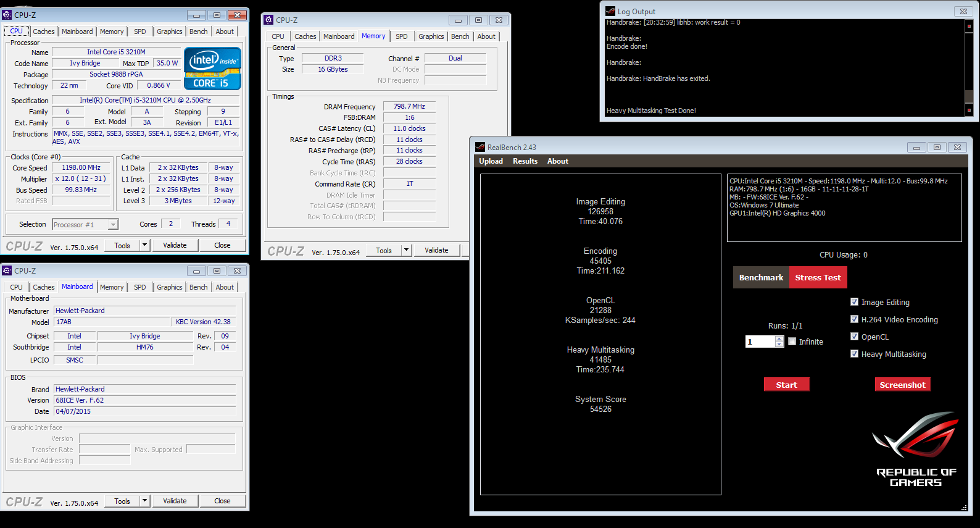This screenshot has height=528, width=980.
Task: Click Validate in the CPU-Z Memory window
Action: [x=436, y=250]
